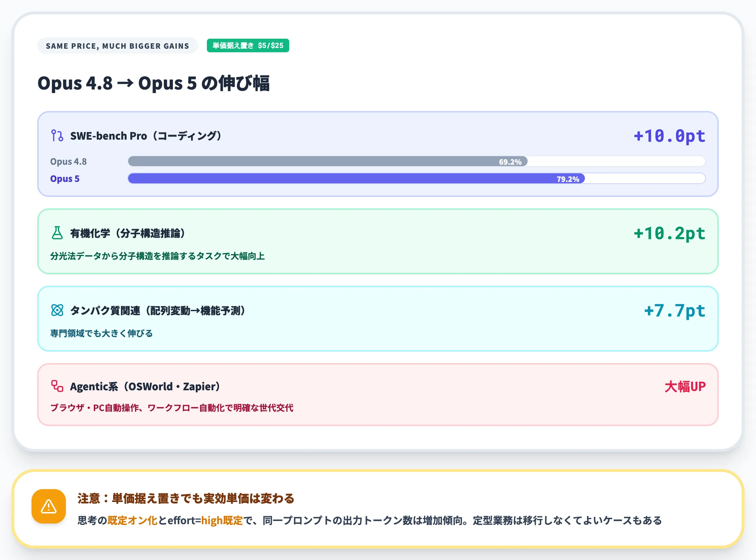Click the 大幅UP label
Viewport: 756px width, 560px height.
[685, 387]
